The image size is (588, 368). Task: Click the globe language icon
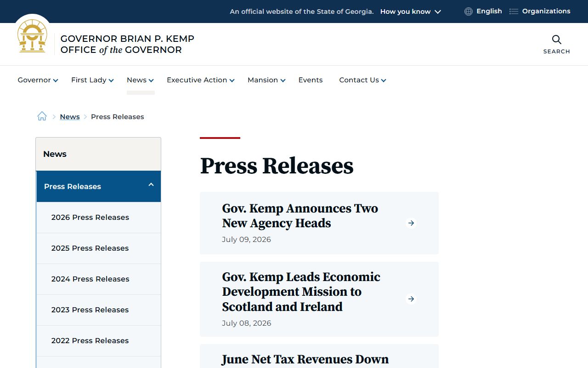click(x=469, y=11)
